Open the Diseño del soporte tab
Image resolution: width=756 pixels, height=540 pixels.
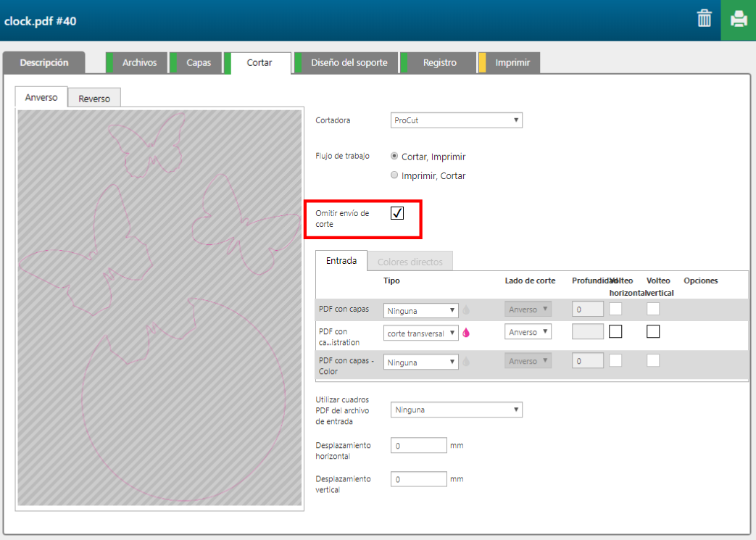[354, 63]
